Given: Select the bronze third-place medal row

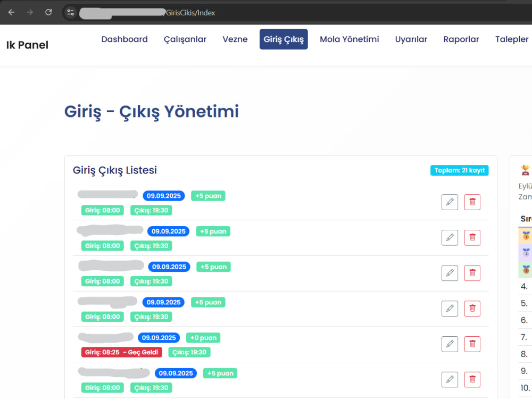Looking at the screenshot, I should tap(525, 269).
